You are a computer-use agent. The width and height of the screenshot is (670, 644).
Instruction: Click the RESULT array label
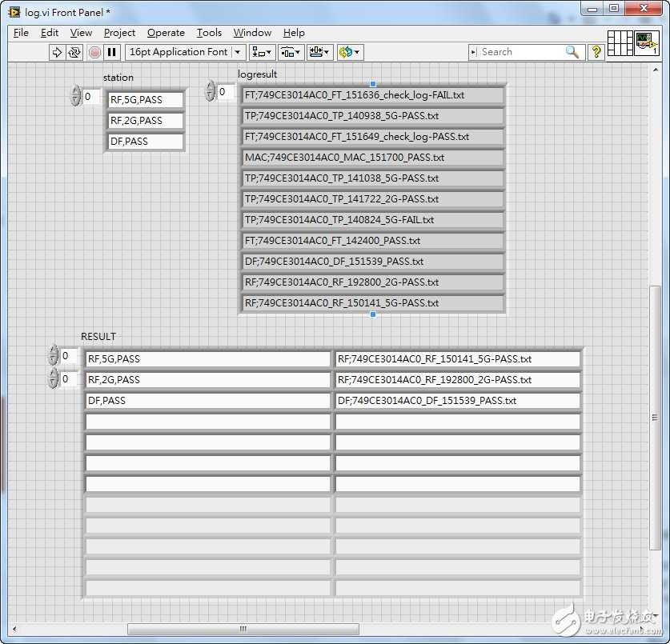tap(98, 337)
